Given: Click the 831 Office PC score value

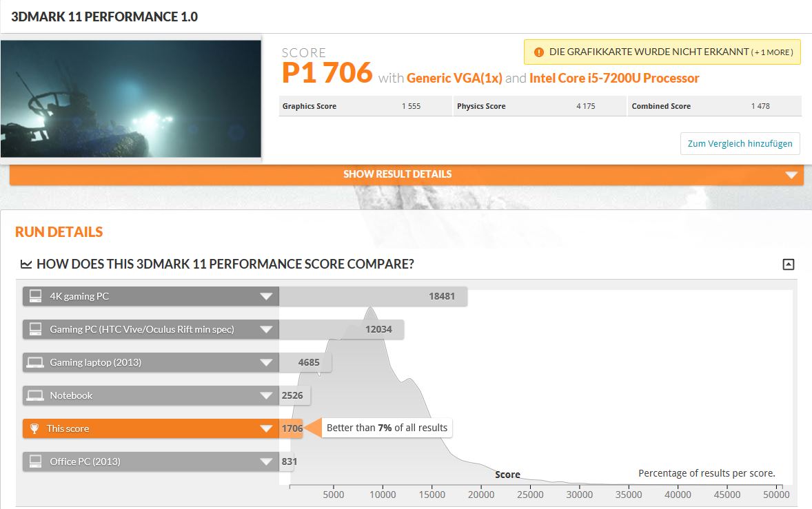Looking at the screenshot, I should coord(289,462).
